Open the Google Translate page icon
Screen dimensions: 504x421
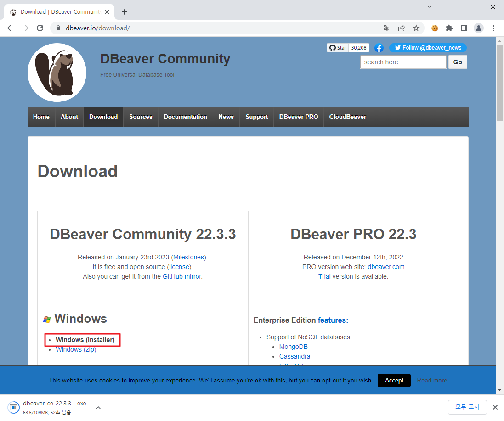click(x=387, y=28)
